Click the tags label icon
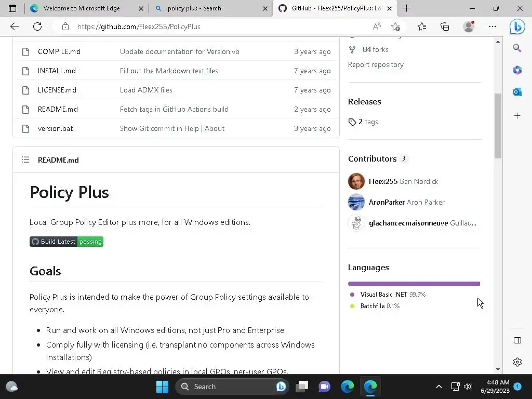 tap(352, 122)
